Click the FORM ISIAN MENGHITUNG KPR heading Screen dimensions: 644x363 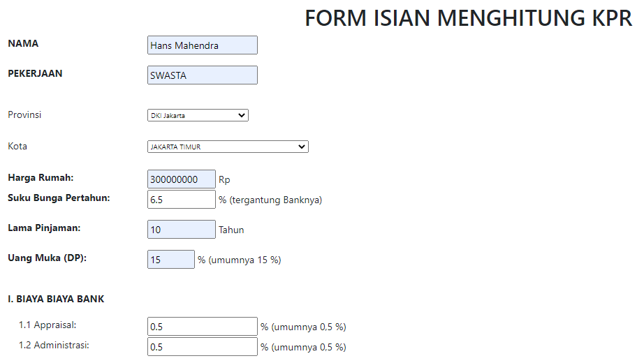coord(468,19)
